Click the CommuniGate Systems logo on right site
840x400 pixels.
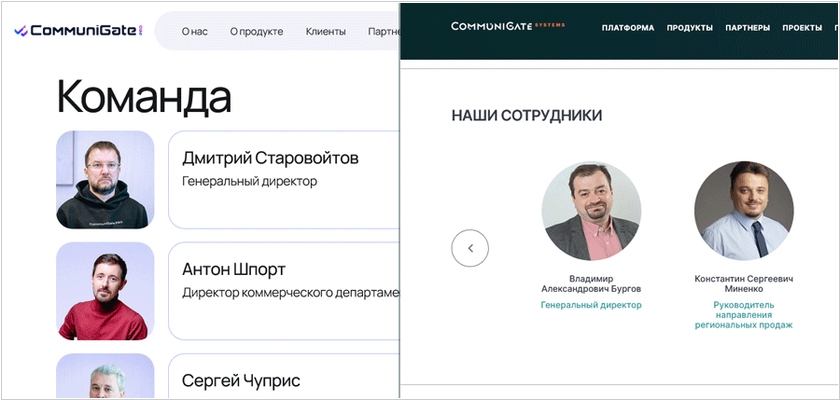tap(508, 26)
